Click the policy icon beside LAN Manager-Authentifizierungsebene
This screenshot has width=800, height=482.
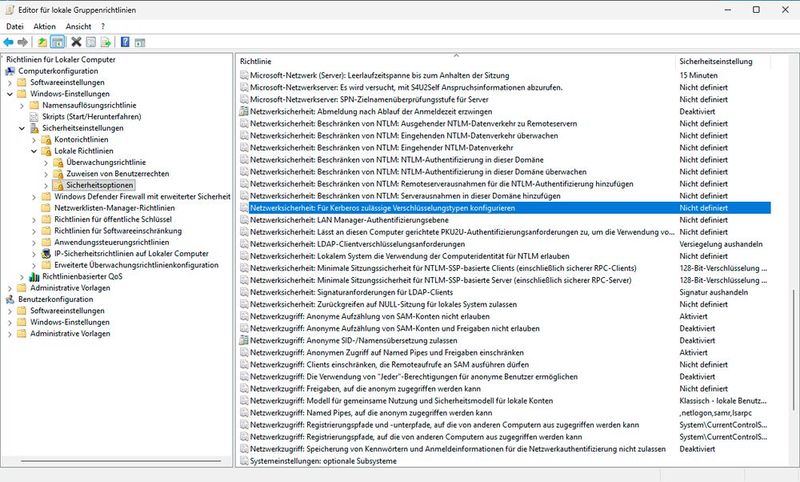[244, 220]
